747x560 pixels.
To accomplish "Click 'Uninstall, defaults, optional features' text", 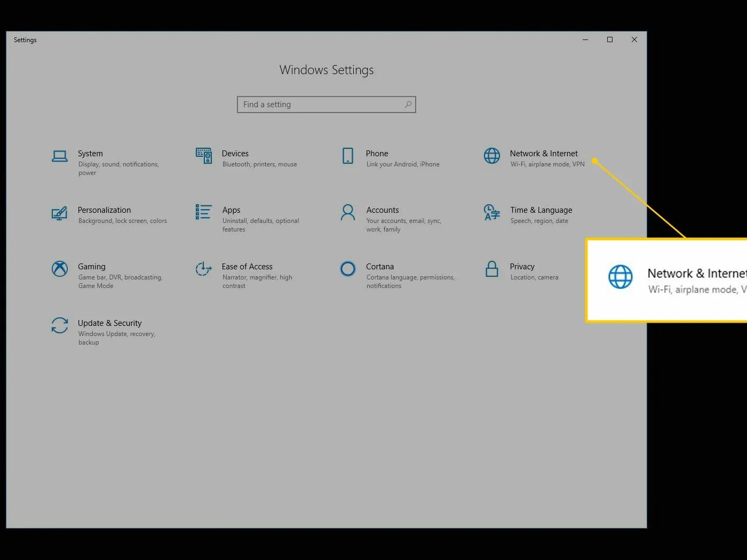I will coord(260,225).
